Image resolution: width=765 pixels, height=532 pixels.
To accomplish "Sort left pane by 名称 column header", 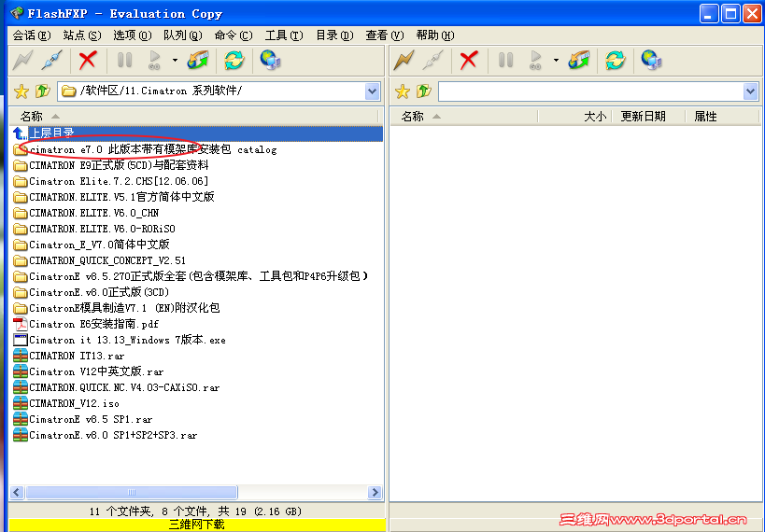I will point(193,116).
